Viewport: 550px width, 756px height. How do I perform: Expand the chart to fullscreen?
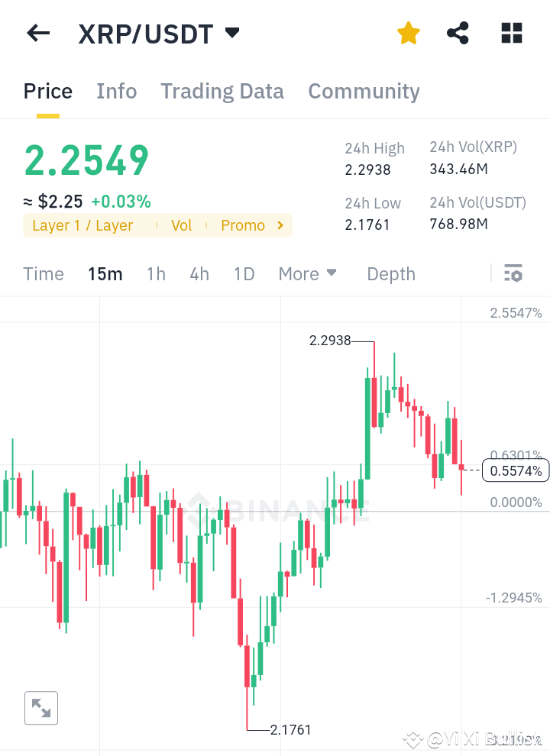click(x=40, y=708)
